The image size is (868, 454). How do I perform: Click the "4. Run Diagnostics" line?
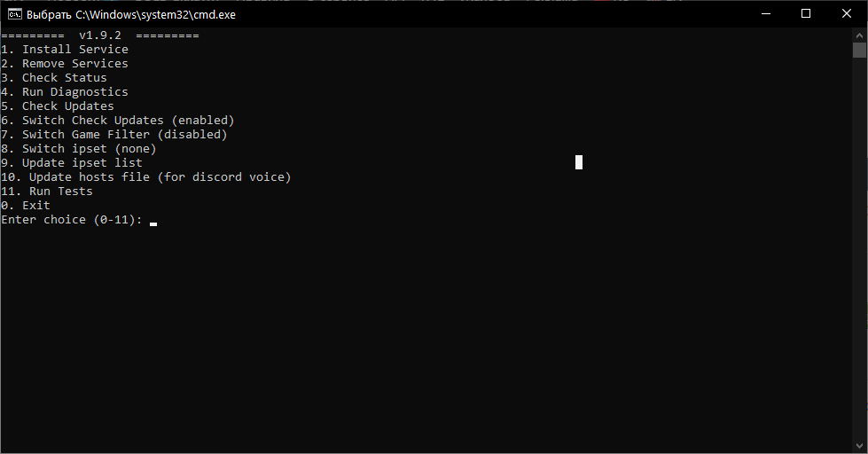pos(65,92)
